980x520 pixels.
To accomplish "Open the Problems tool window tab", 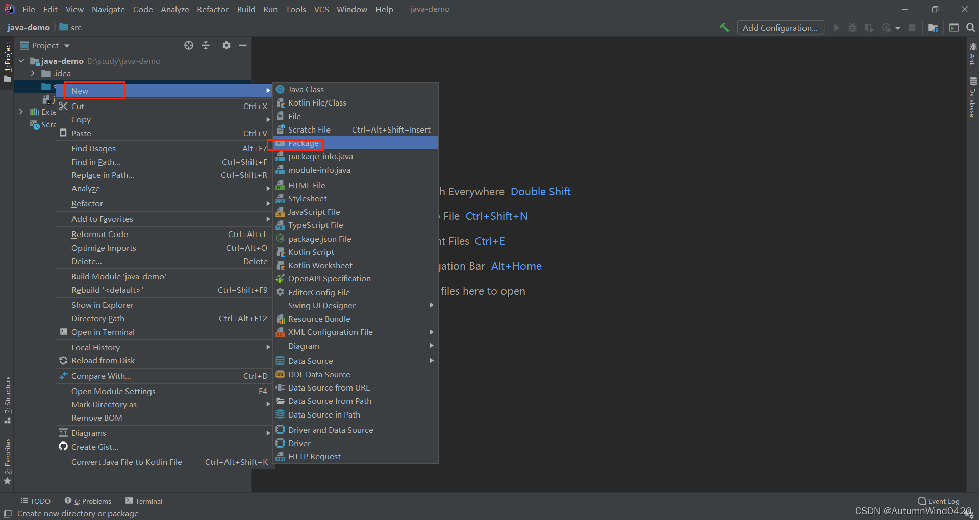I will pos(88,501).
